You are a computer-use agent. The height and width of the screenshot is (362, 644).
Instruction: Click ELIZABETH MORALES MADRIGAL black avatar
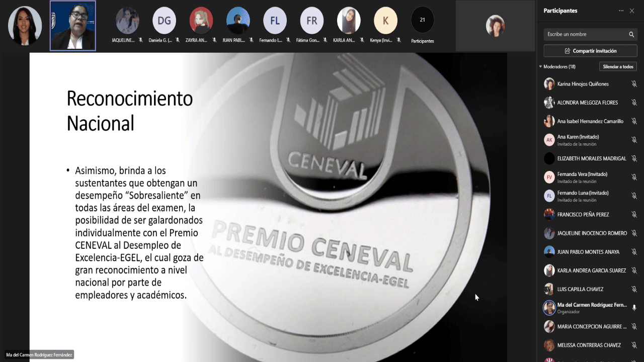pyautogui.click(x=549, y=158)
